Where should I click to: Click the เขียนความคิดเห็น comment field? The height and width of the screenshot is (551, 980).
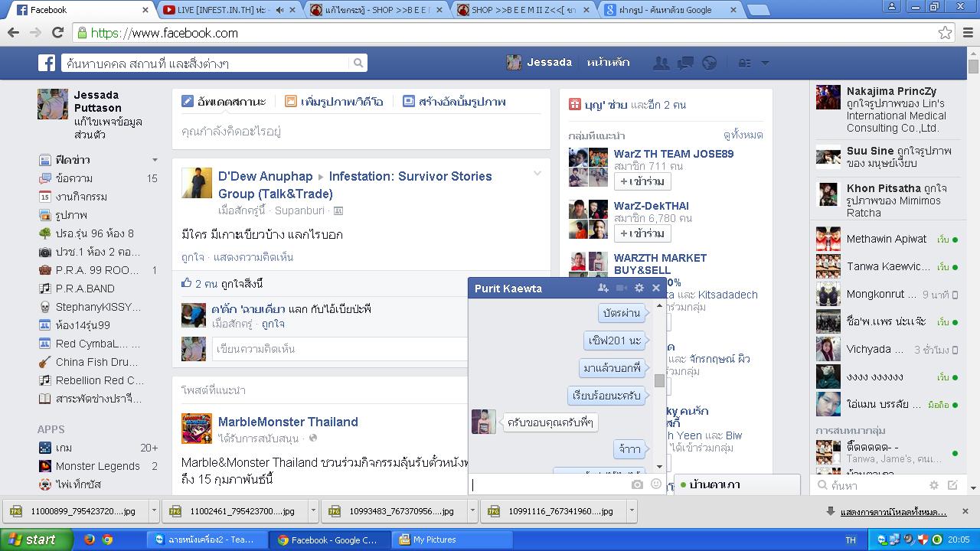pyautogui.click(x=340, y=349)
